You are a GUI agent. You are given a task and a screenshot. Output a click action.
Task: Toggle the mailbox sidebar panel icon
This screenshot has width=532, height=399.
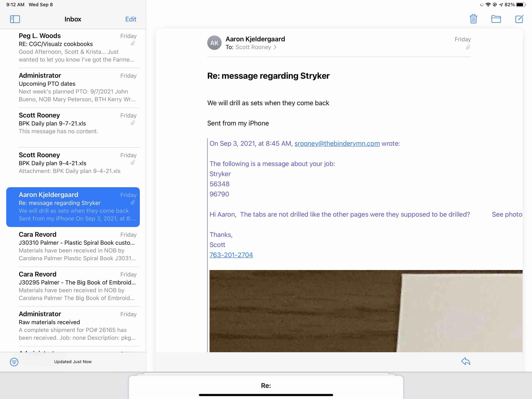(15, 19)
